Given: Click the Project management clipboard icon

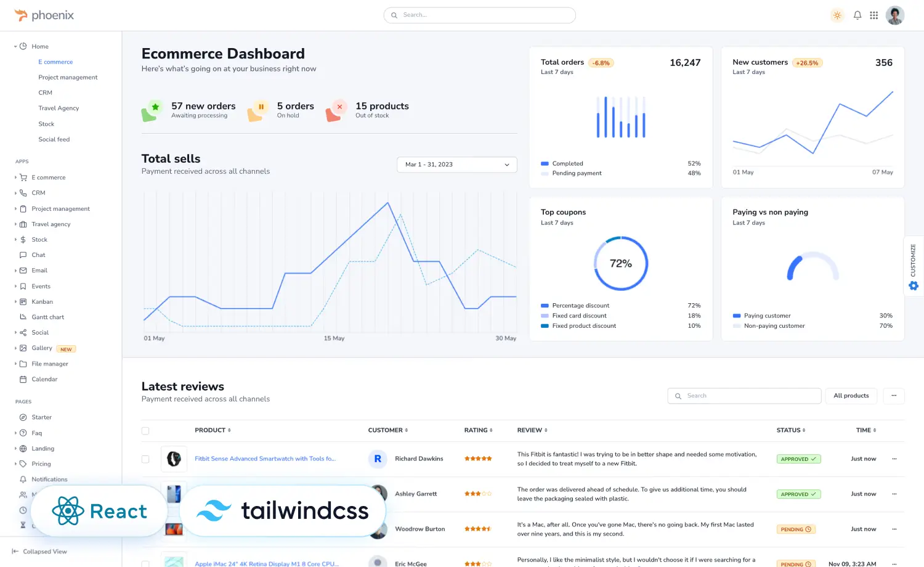Looking at the screenshot, I should click(x=23, y=209).
